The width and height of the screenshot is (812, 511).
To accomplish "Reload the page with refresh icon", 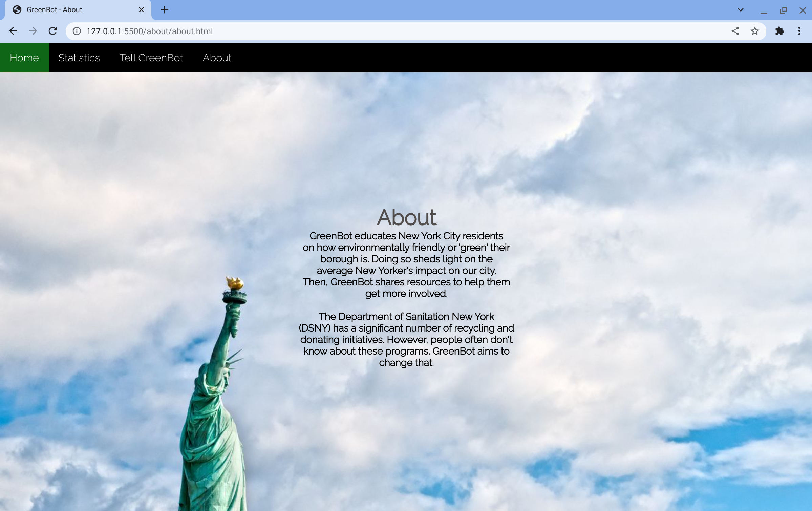I will pyautogui.click(x=53, y=31).
